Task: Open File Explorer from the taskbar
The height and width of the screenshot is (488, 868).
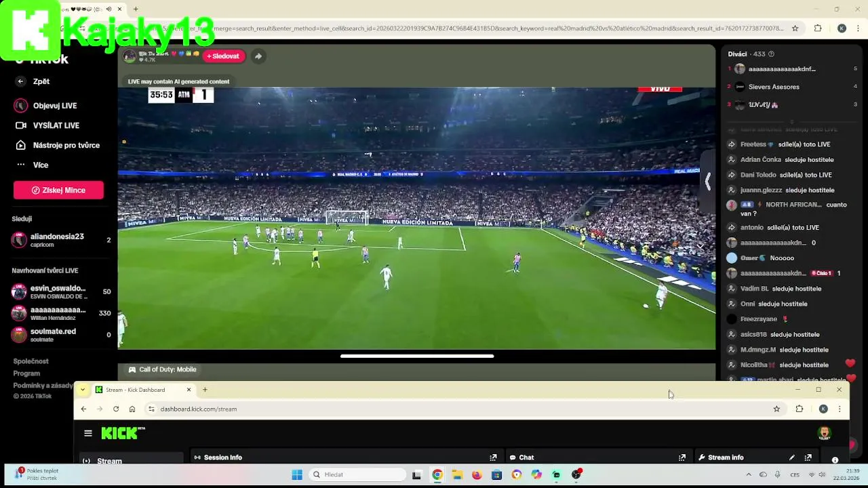Action: click(457, 474)
